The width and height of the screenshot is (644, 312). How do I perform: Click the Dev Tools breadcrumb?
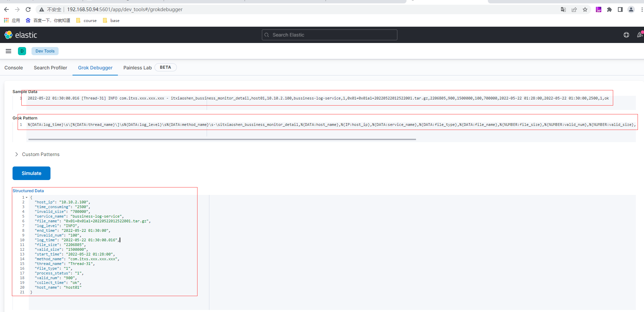(x=45, y=51)
